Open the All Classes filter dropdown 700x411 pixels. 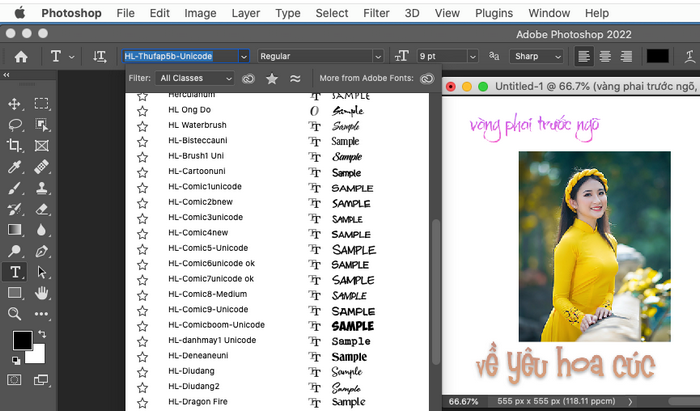pos(194,79)
